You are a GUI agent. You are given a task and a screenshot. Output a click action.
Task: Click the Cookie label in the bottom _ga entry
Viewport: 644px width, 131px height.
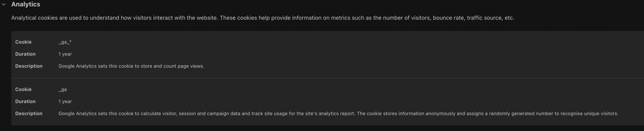(x=23, y=89)
